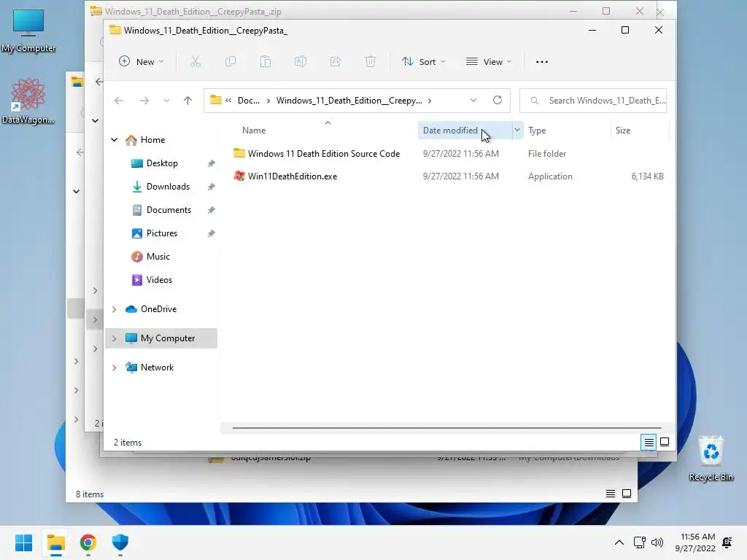Sort by the Name column header
The width and height of the screenshot is (747, 560).
point(254,131)
